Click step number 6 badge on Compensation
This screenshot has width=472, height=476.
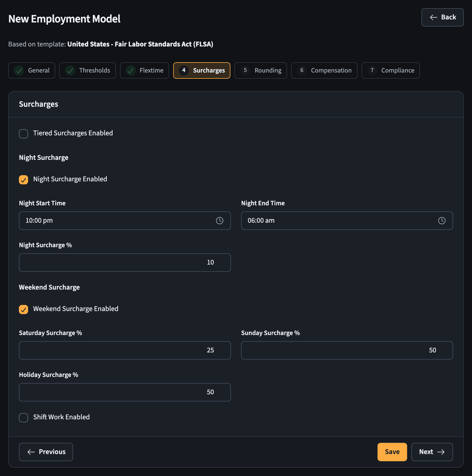pos(302,70)
